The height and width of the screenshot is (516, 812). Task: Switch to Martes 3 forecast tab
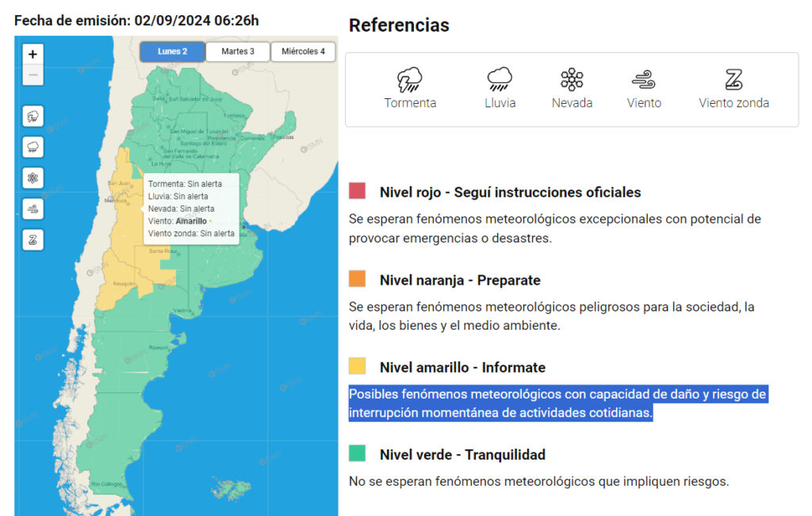pyautogui.click(x=238, y=52)
